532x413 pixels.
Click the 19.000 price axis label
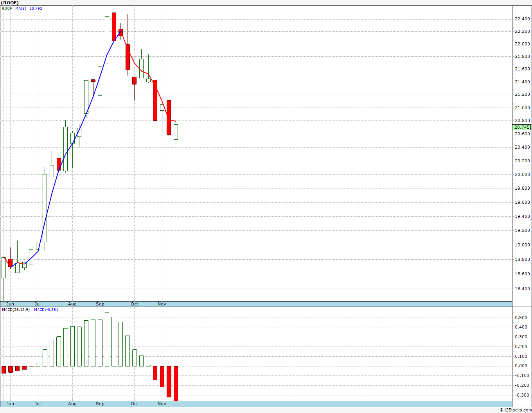click(522, 245)
